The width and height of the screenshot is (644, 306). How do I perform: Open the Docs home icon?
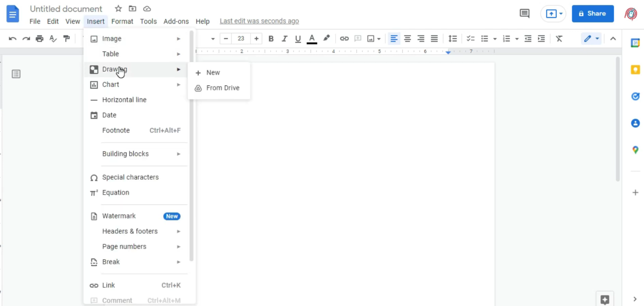tap(12, 14)
